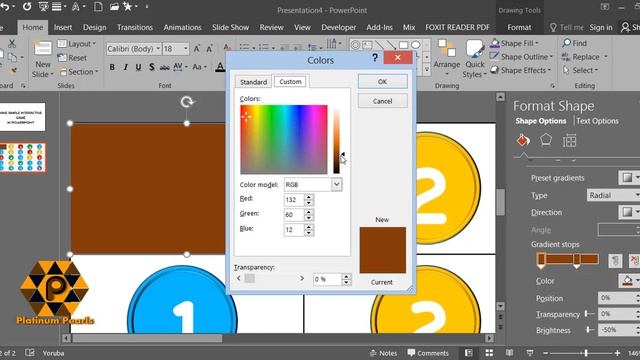Open the Insert ribbon tab
This screenshot has height=360, width=640.
[x=63, y=27]
